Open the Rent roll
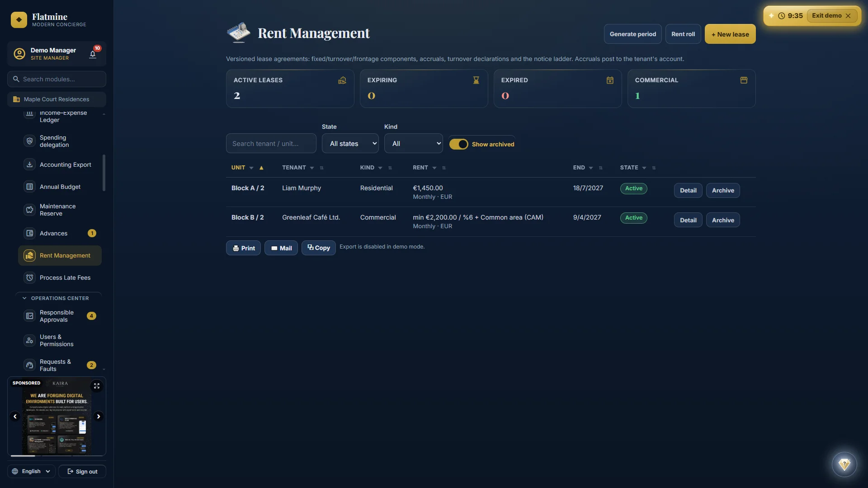The image size is (868, 488). (683, 34)
